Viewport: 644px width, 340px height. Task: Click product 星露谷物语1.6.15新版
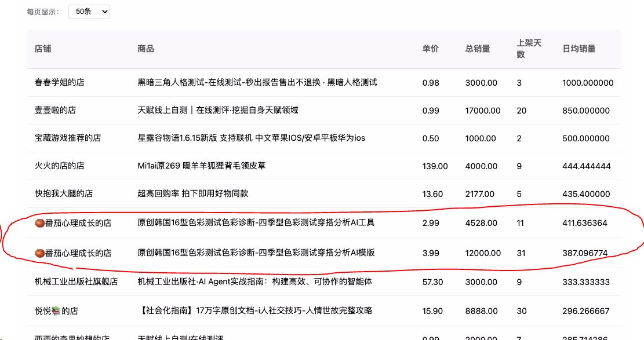tap(251, 138)
